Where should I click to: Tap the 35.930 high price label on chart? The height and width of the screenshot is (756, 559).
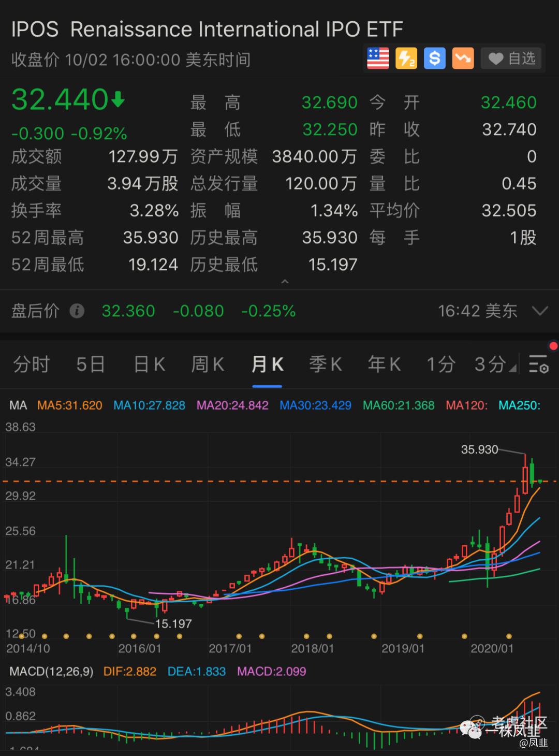click(x=479, y=449)
